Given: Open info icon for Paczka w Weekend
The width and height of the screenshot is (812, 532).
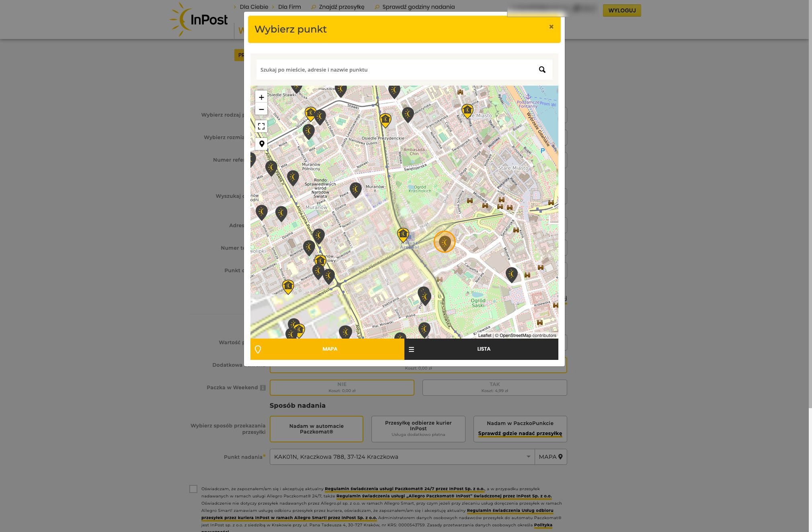Looking at the screenshot, I should pyautogui.click(x=262, y=388).
